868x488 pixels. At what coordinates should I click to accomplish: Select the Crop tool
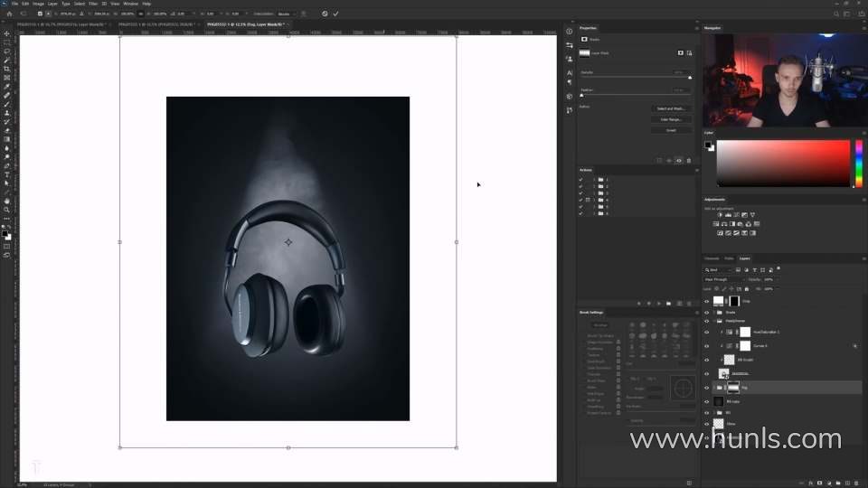point(6,69)
